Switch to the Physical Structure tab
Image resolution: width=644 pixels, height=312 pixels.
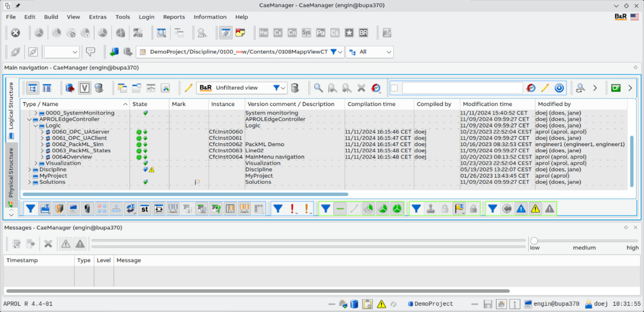11,173
